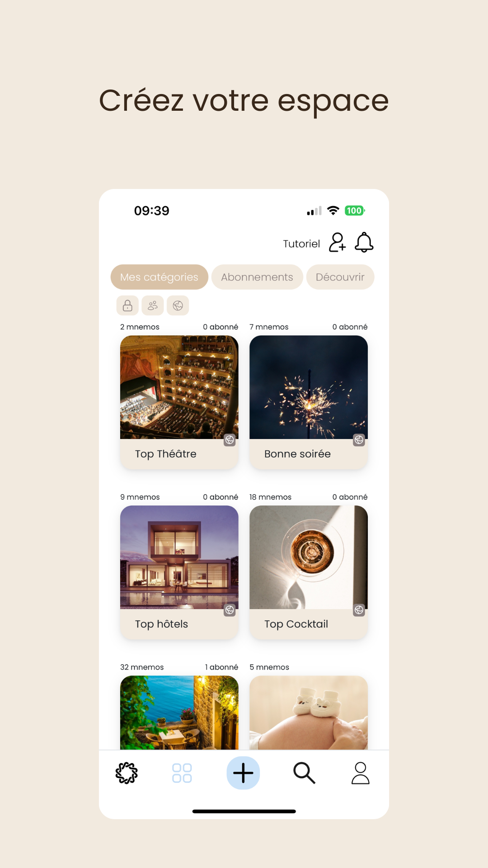Tap the blue plus create button
Viewport: 488px width, 868px height.
coord(243,773)
